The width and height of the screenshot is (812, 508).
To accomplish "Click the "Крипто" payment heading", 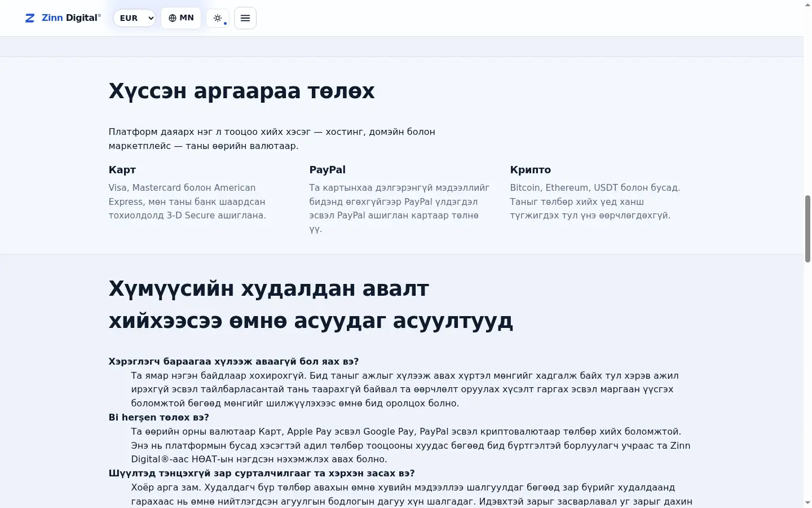I will pos(531,170).
